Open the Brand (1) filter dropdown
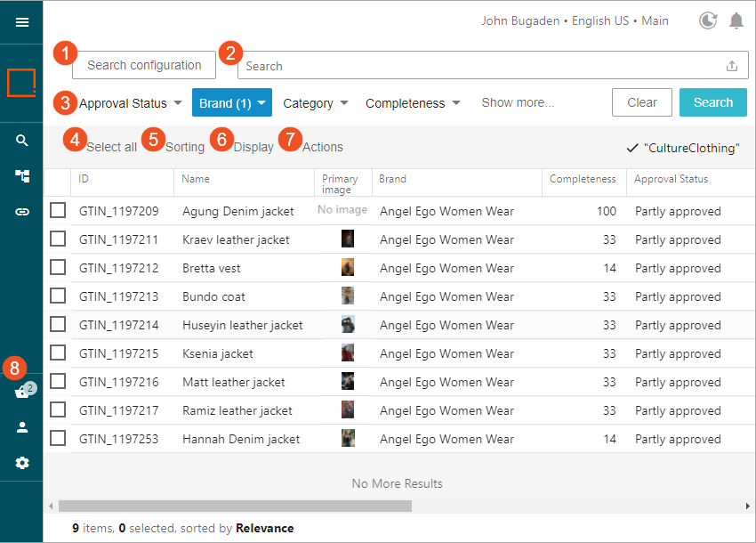 pyautogui.click(x=232, y=103)
